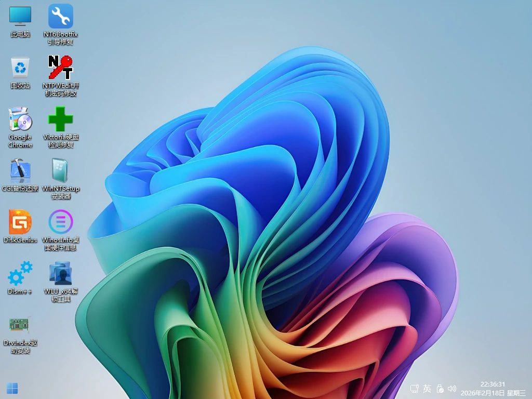532x399 pixels.
Task: Start NTPWEdit password reset tool
Action: (x=61, y=70)
